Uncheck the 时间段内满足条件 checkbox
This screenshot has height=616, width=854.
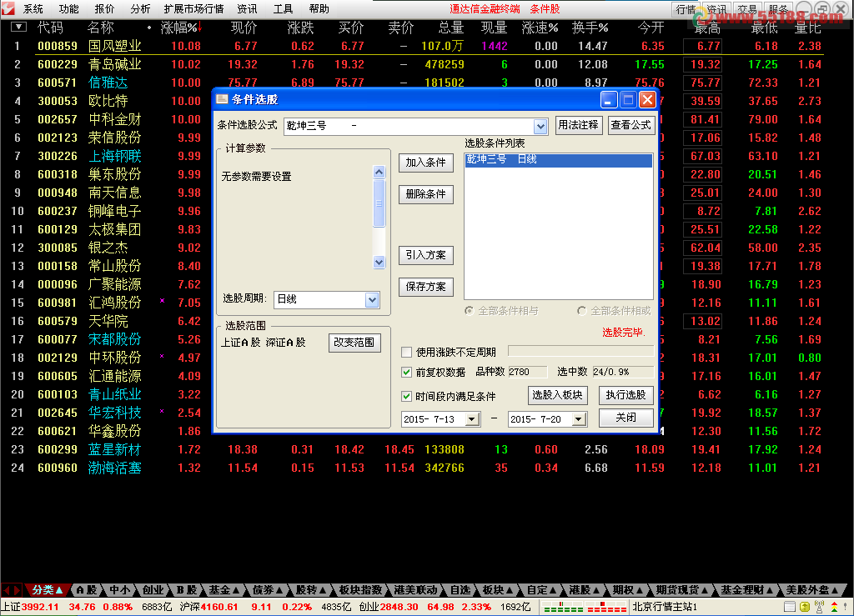406,396
